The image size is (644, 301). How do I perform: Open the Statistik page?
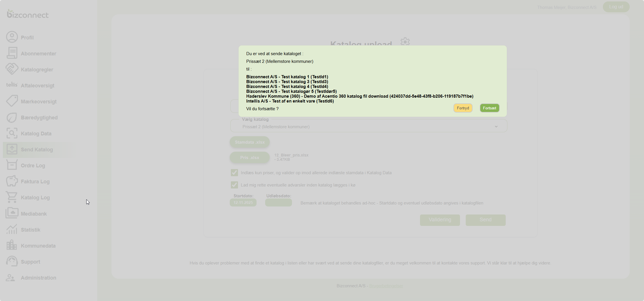tap(31, 230)
